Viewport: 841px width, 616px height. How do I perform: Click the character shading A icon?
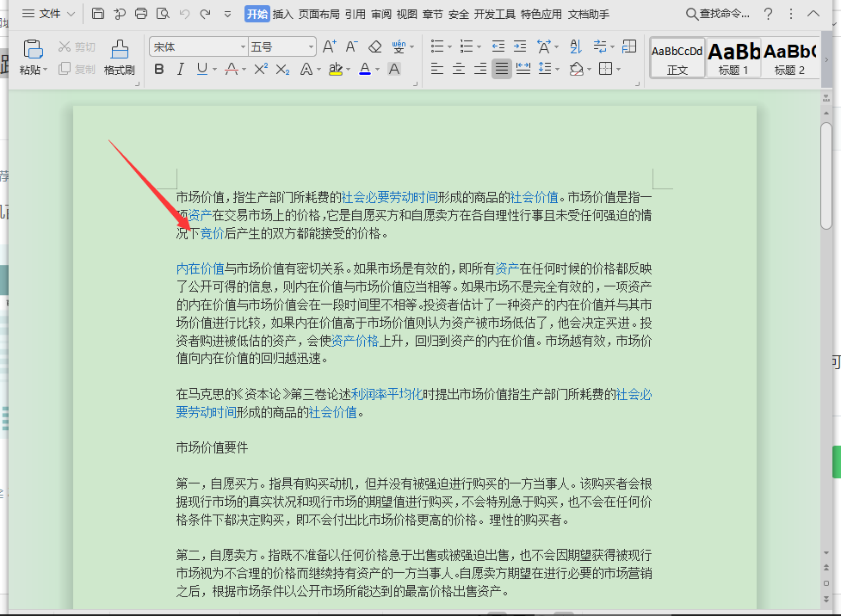(x=394, y=69)
